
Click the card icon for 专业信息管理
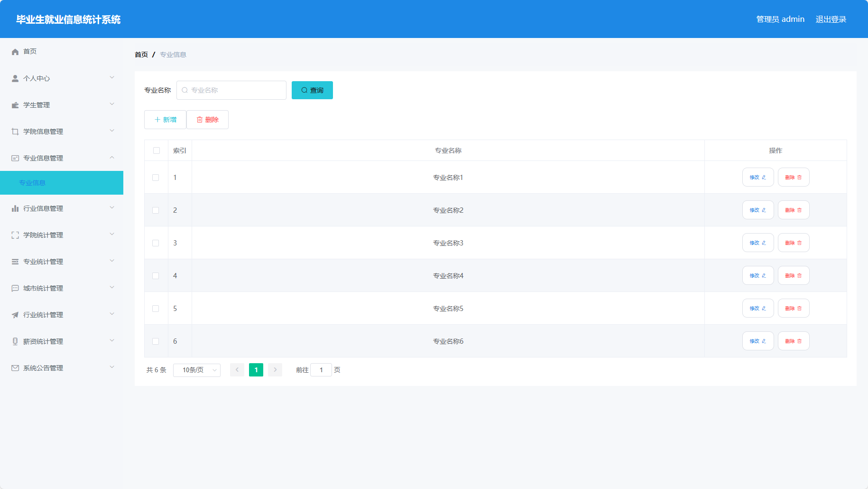[15, 158]
